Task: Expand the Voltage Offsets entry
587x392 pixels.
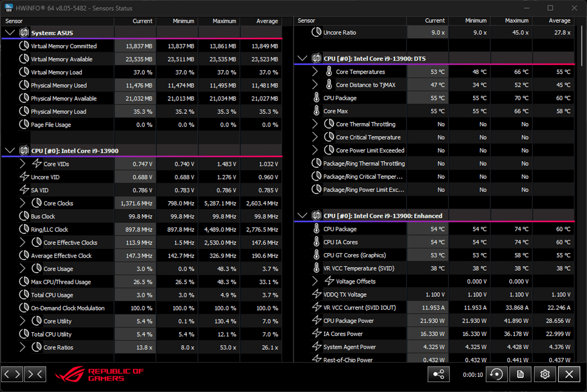Action: point(315,281)
